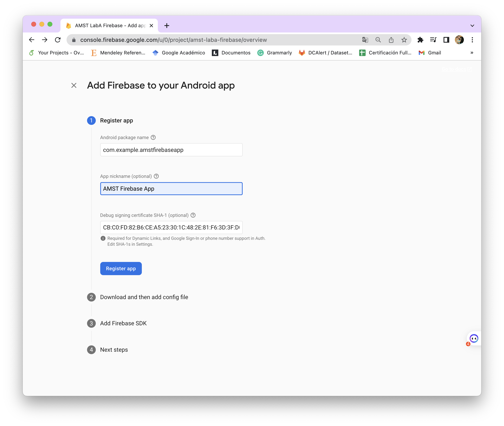Image resolution: width=504 pixels, height=426 pixels.
Task: Expand the tab search chevron
Action: [x=472, y=26]
